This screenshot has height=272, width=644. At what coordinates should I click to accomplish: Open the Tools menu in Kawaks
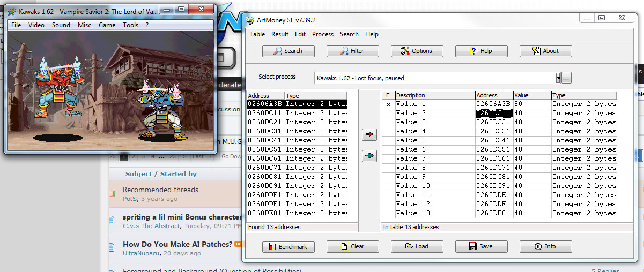point(130,25)
